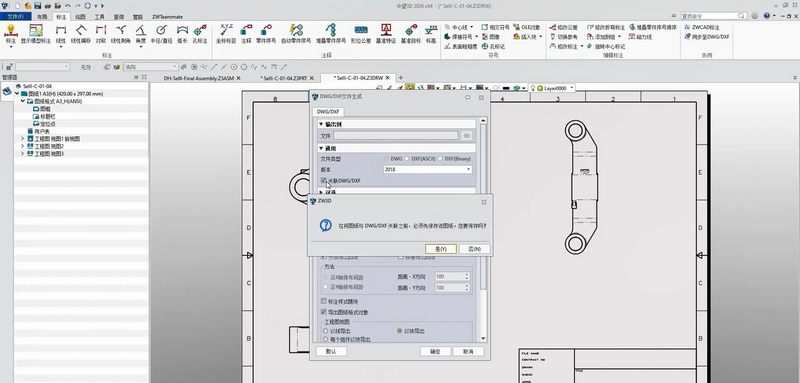
Task: Click 确定 in DWG/DXF dialog
Action: pos(435,351)
